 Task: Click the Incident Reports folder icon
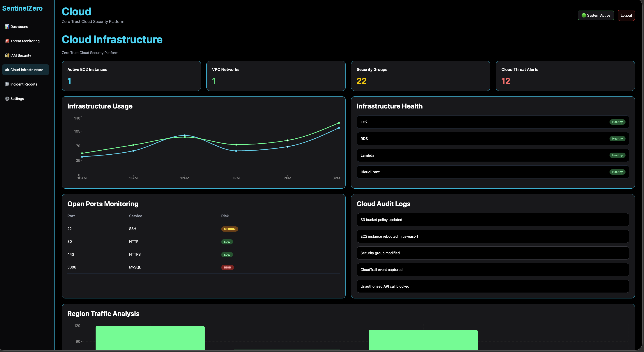(x=7, y=84)
